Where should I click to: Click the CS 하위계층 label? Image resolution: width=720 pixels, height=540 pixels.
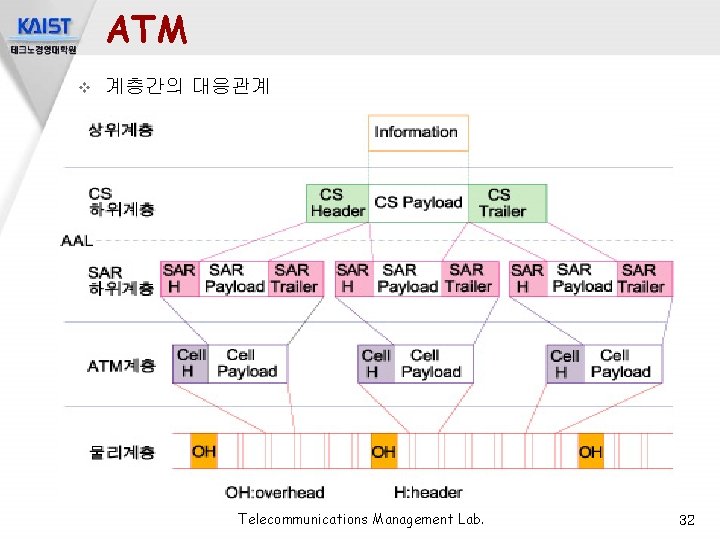121,202
